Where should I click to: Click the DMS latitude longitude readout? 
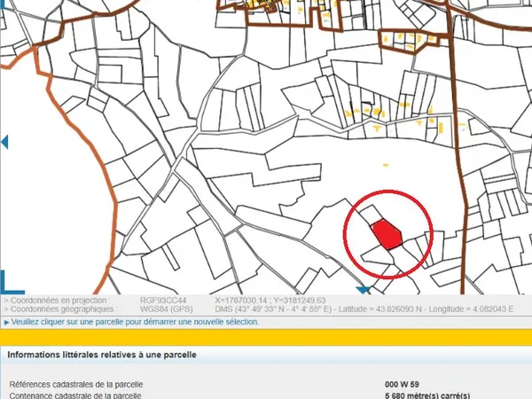pos(364,309)
